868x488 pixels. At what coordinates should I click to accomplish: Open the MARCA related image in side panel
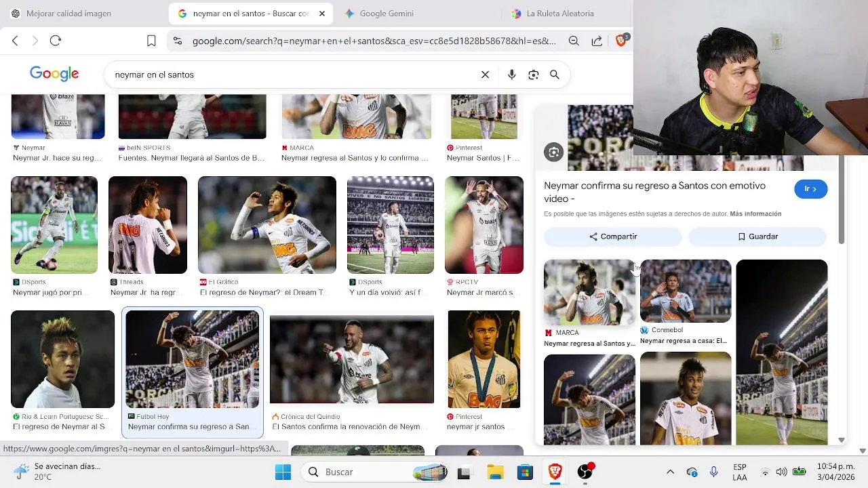tap(589, 292)
